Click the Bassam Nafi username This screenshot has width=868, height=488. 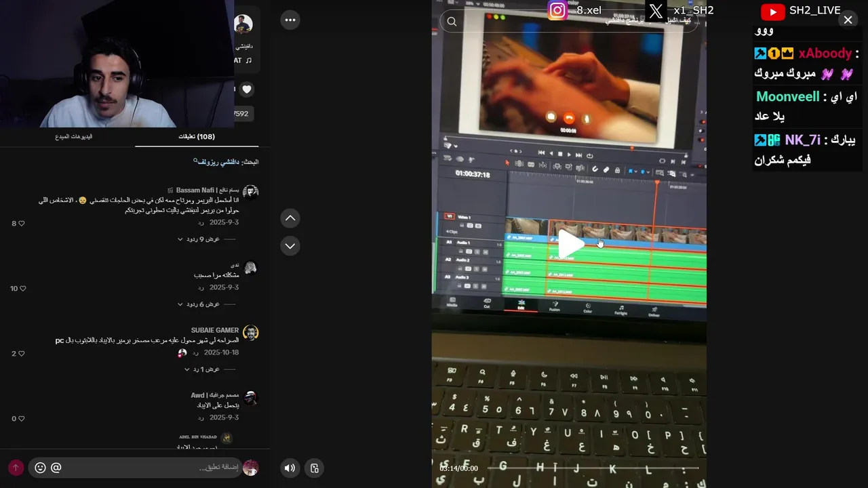(203, 190)
